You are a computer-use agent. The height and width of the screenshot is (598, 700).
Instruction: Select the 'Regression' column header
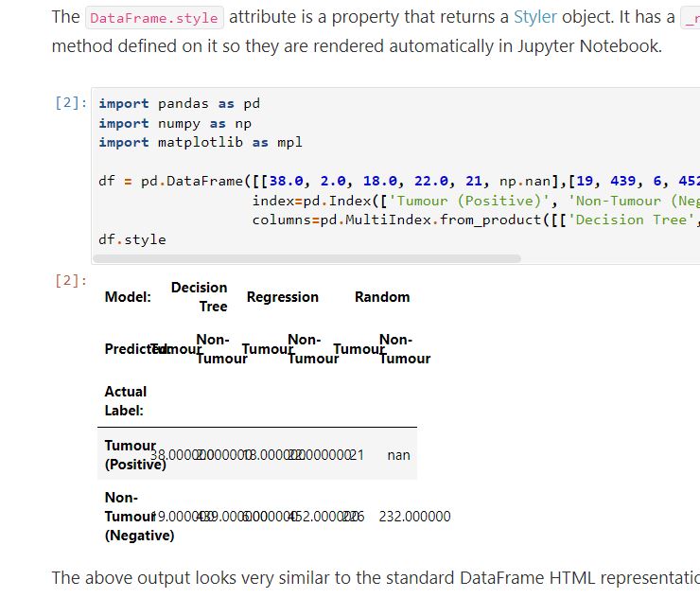282,297
